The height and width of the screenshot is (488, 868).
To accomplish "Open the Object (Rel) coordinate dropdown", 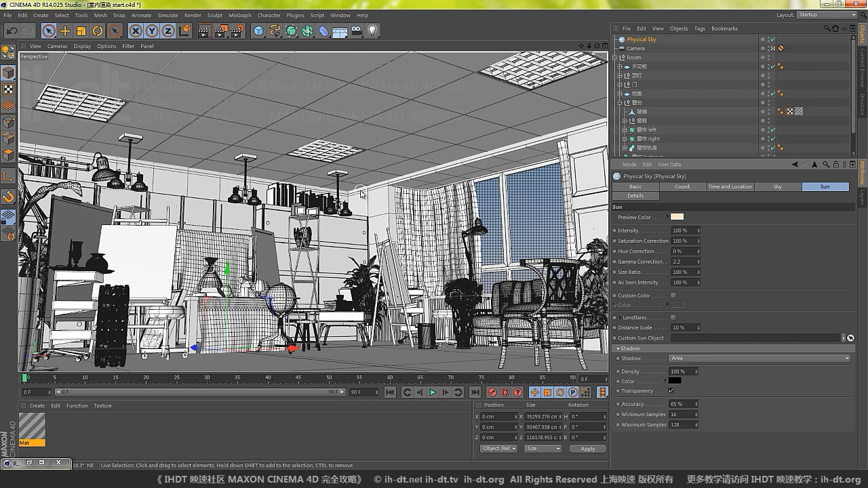I will (498, 449).
